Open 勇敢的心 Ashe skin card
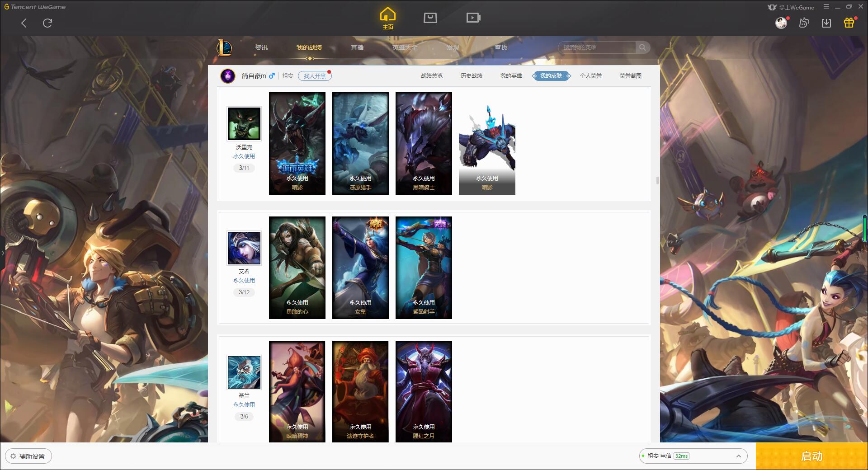The height and width of the screenshot is (470, 868). point(297,268)
